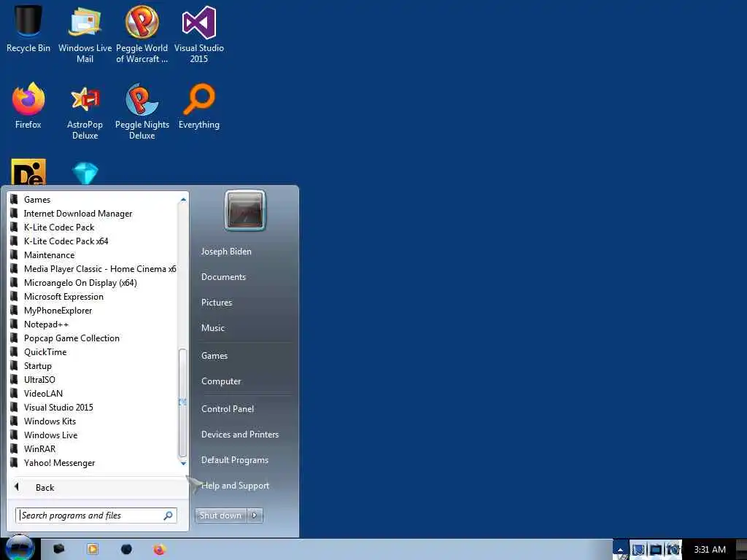Open Pictures from Start menu
Image resolution: width=747 pixels, height=560 pixels.
[x=217, y=303]
